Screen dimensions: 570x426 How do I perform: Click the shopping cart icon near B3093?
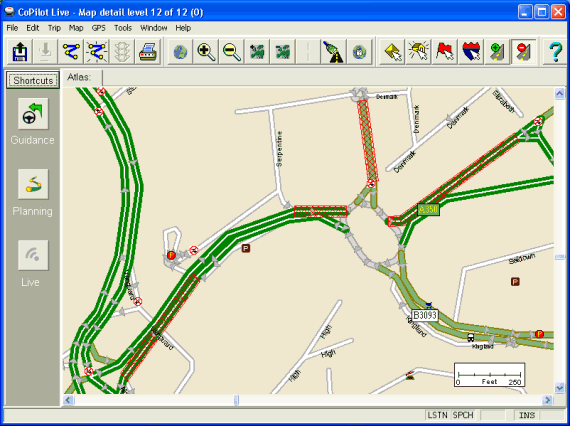pos(429,304)
